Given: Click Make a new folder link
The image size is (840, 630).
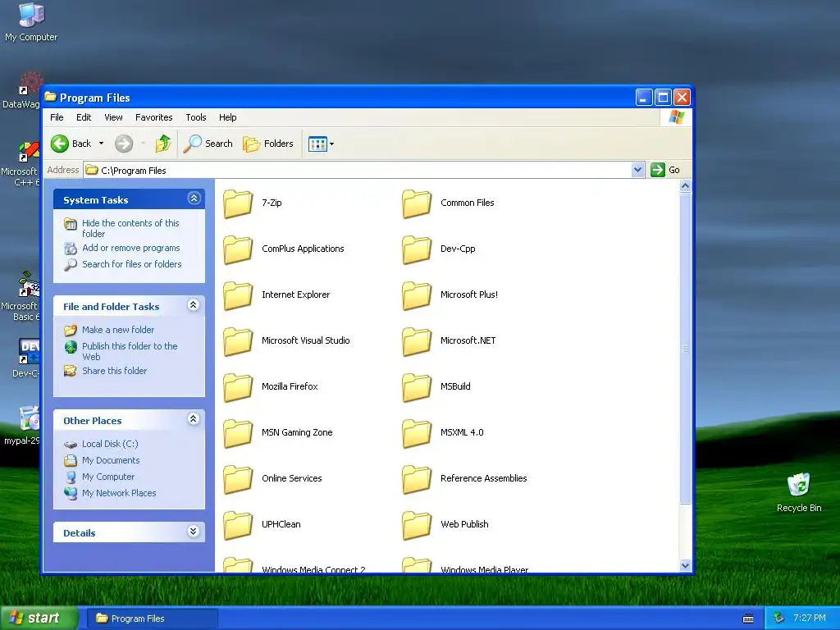Looking at the screenshot, I should point(118,330).
